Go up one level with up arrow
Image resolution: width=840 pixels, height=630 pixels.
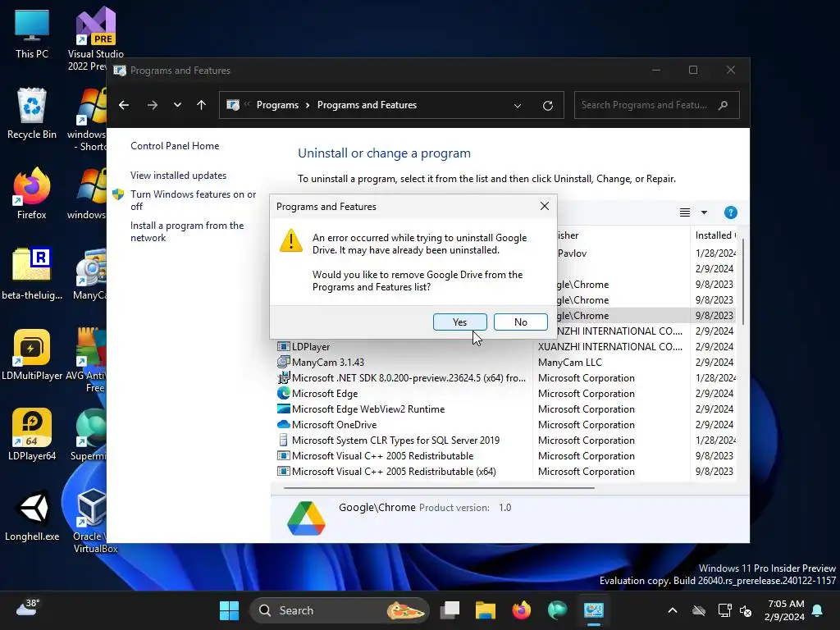coord(202,105)
